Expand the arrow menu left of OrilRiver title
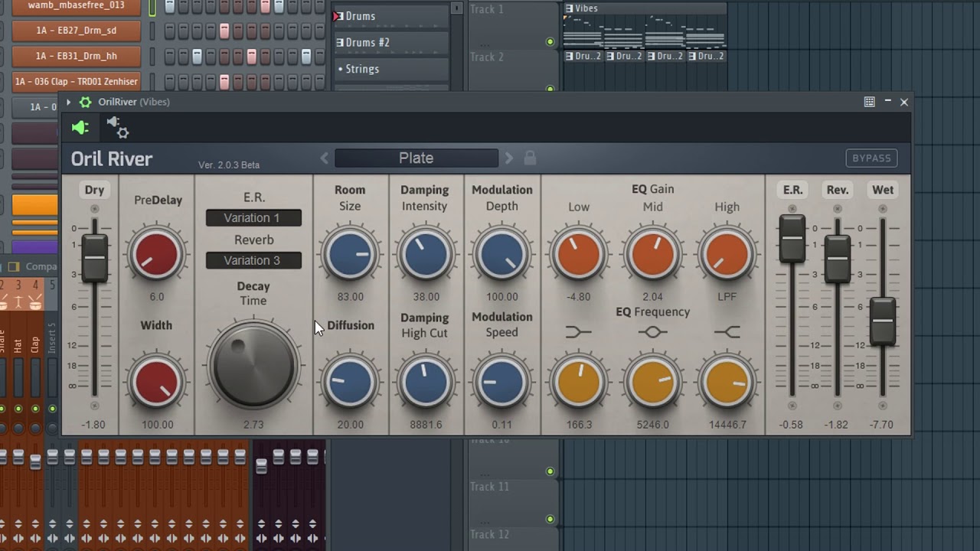Screen dimensions: 980x551 [68, 102]
